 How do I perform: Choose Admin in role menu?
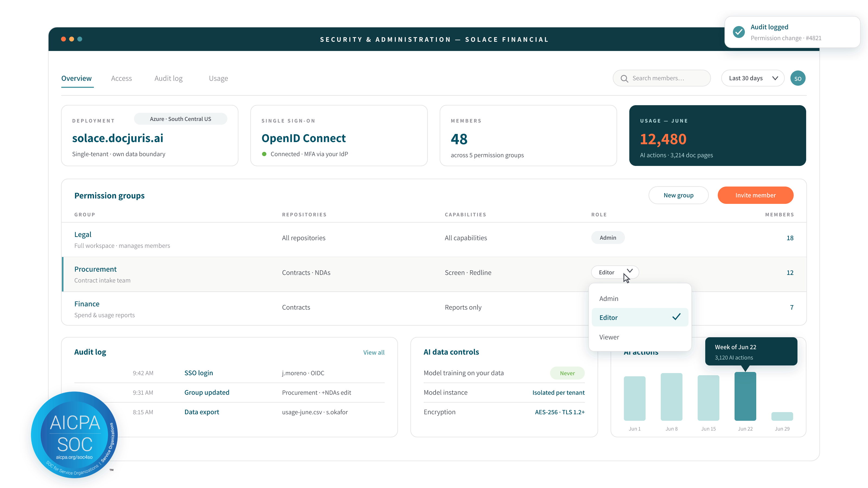640,298
